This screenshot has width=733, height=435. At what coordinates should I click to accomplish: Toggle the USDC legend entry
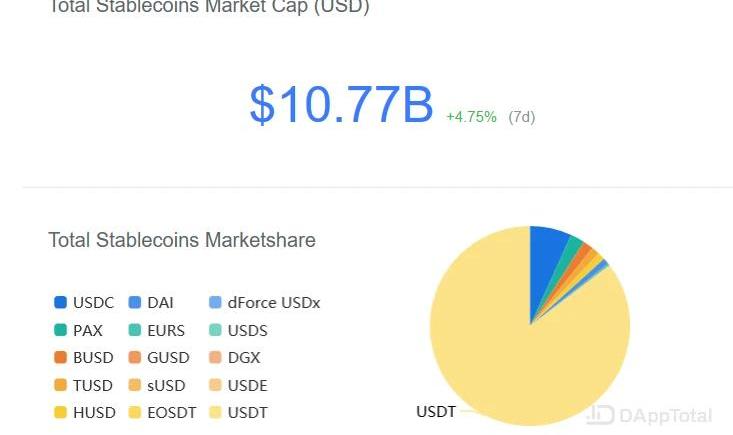[x=84, y=303]
